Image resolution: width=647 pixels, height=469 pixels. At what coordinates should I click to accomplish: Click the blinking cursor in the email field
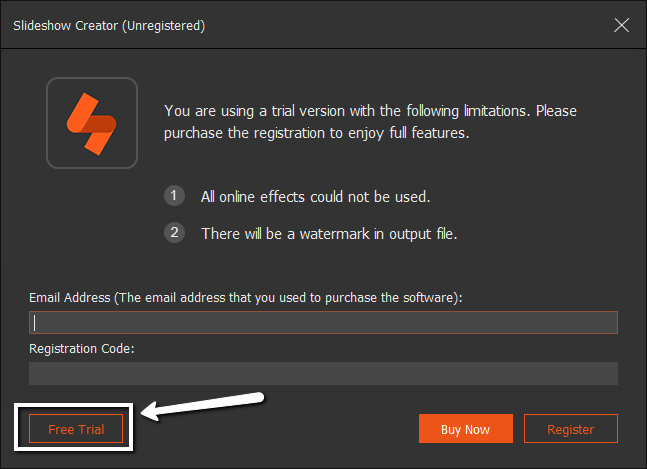pos(35,322)
